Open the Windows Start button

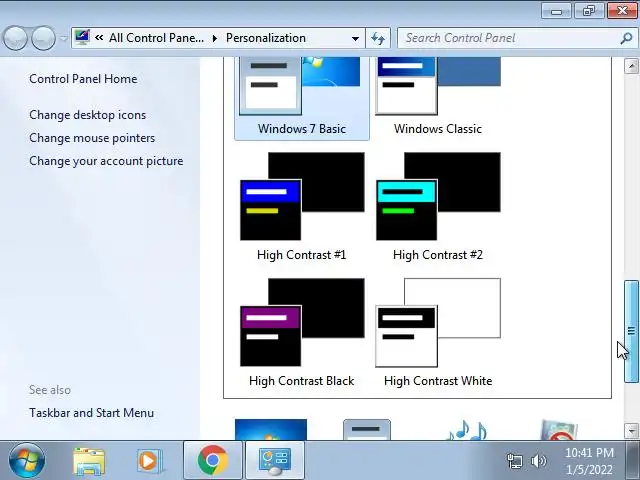pyautogui.click(x=27, y=460)
